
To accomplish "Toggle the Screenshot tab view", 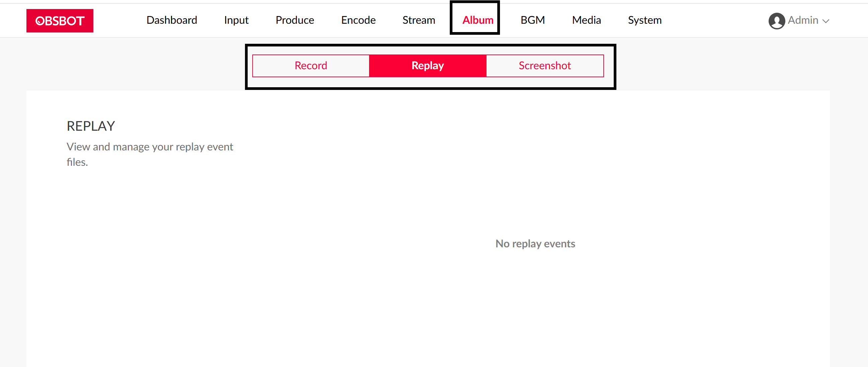I will click(x=544, y=66).
